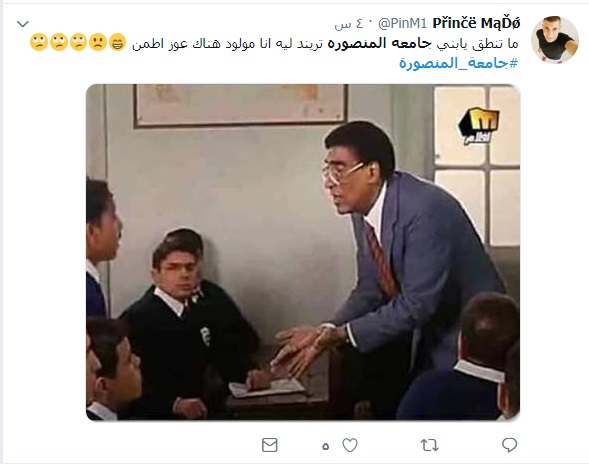The width and height of the screenshot is (589, 464).
Task: Retweet this post using the arrows icon
Action: click(x=429, y=446)
